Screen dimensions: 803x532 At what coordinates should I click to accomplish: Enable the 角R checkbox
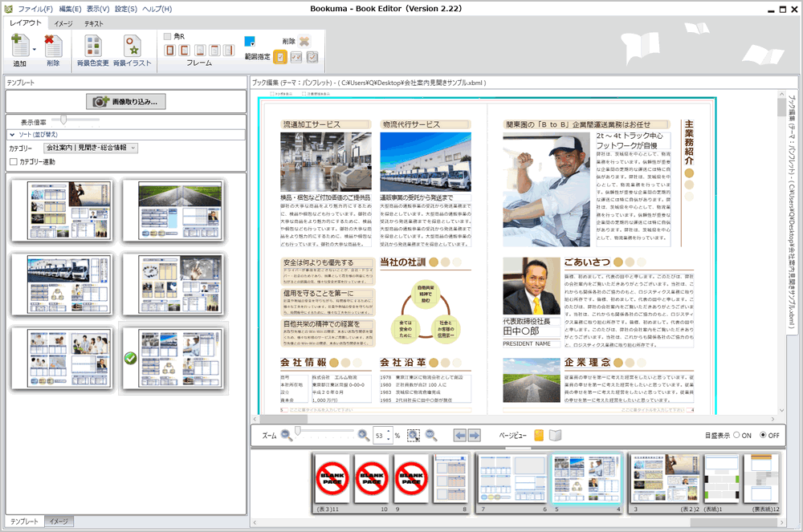click(x=168, y=37)
